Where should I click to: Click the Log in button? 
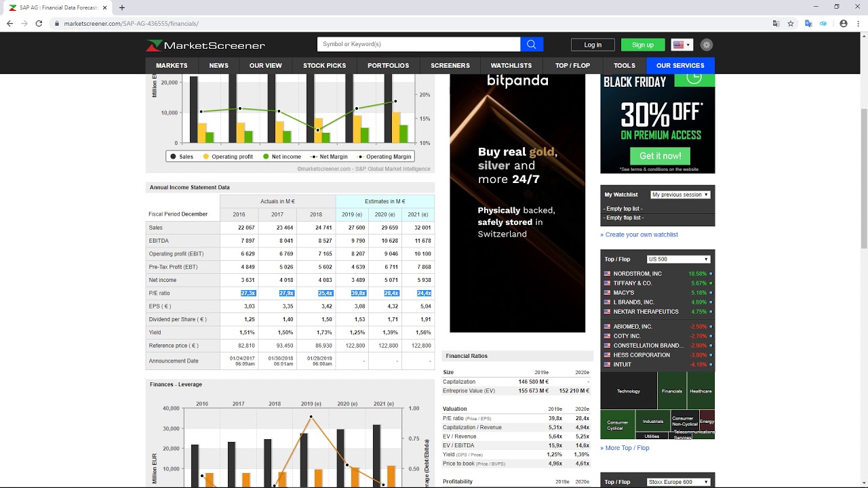coord(593,45)
